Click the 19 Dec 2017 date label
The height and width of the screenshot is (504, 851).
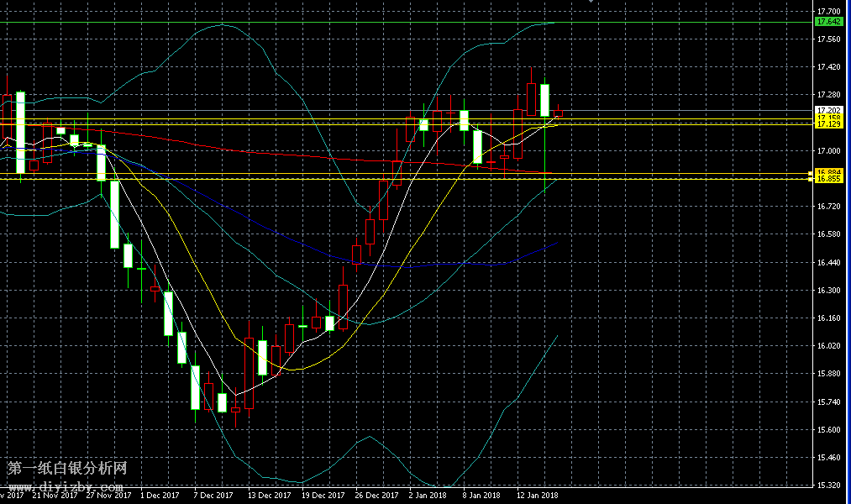click(322, 496)
